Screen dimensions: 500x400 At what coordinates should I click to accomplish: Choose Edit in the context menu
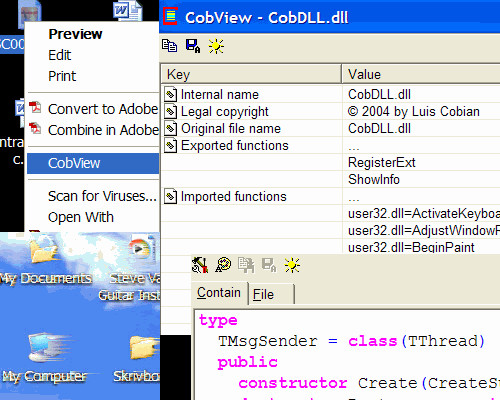pos(60,55)
